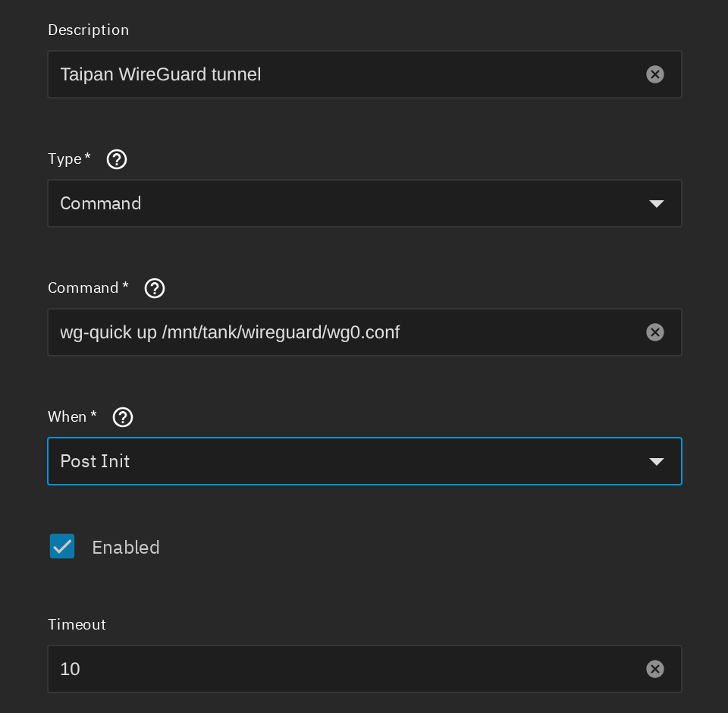Screen dimensions: 728x713
Task: Clear the Command field text
Action: [x=654, y=332]
